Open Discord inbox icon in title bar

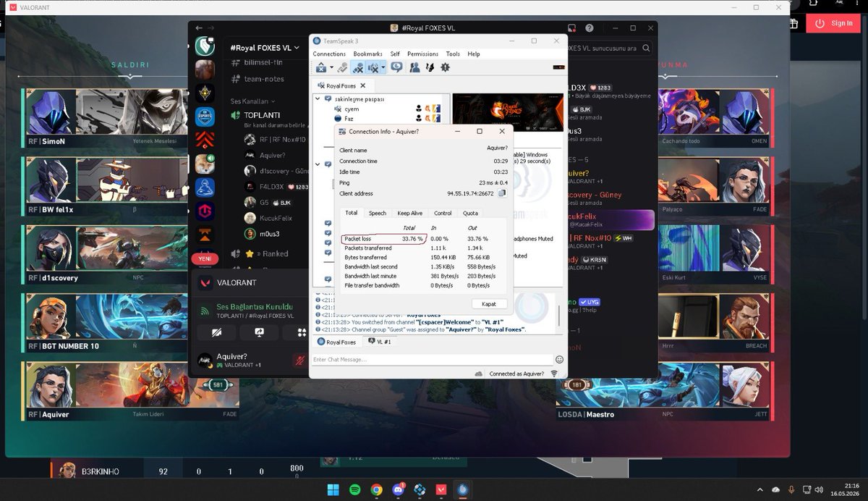pos(571,28)
